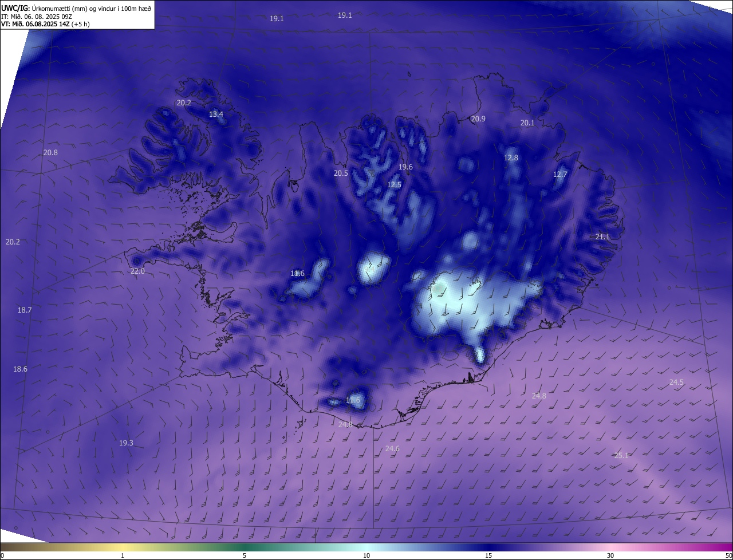Pick the 21.1 value label
This screenshot has height=560, width=733.
click(602, 237)
